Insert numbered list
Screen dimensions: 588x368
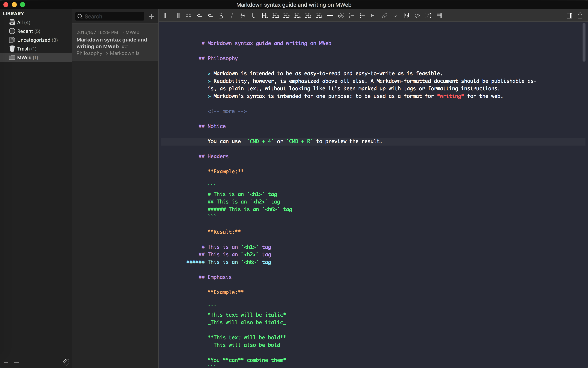(352, 16)
